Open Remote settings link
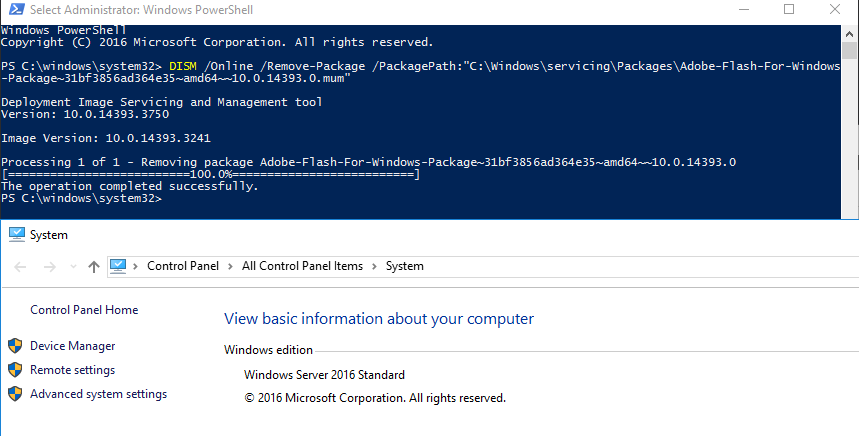 click(72, 370)
